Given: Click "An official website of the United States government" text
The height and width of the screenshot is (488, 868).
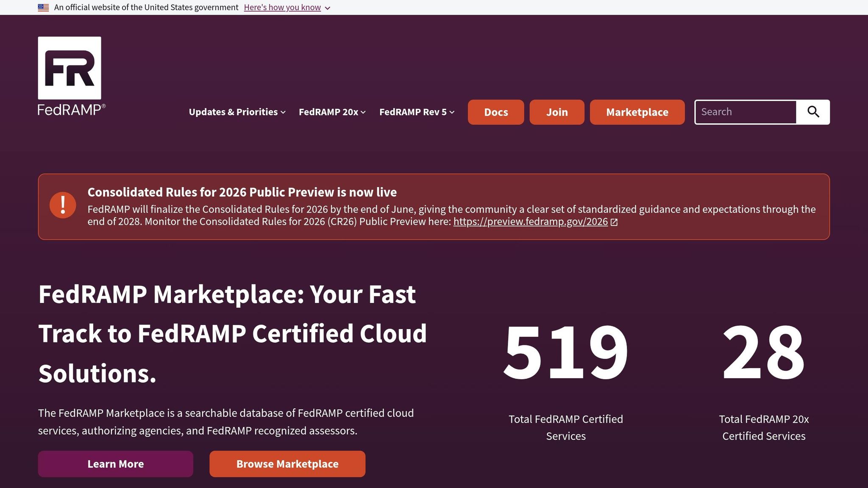Looking at the screenshot, I should tap(146, 8).
